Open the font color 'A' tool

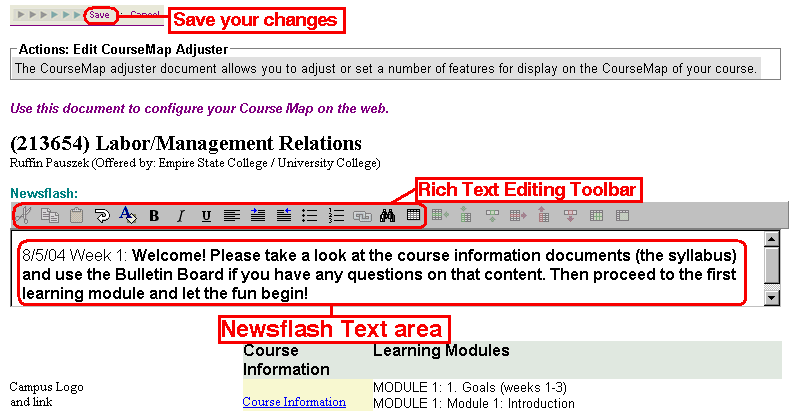128,215
